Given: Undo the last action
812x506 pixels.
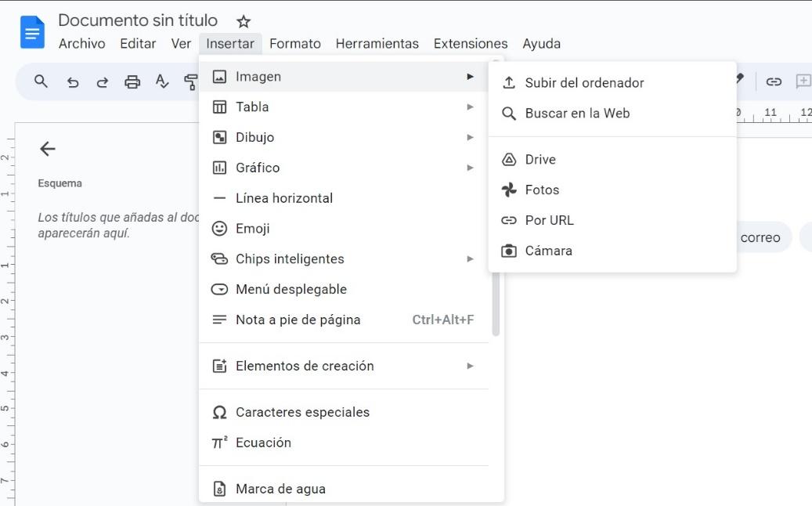Looking at the screenshot, I should tap(74, 81).
